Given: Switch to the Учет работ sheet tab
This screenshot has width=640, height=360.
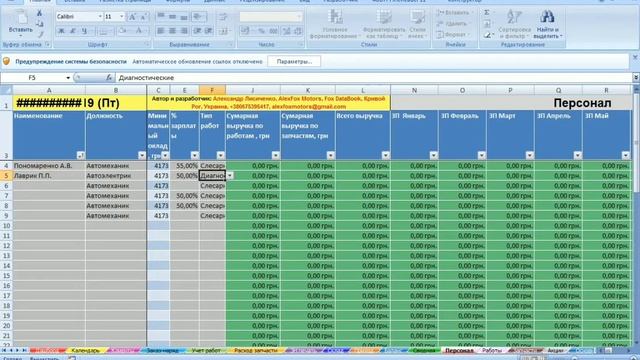Looking at the screenshot, I should (x=206, y=351).
